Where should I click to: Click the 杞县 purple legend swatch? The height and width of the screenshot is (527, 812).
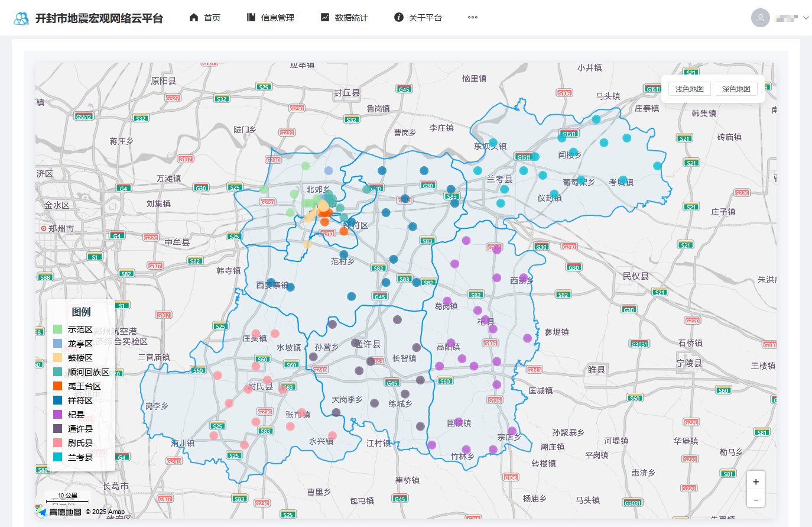pos(58,415)
